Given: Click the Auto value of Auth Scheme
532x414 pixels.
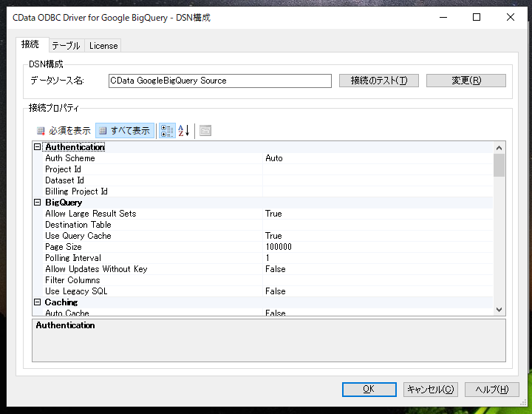Looking at the screenshot, I should [x=274, y=158].
